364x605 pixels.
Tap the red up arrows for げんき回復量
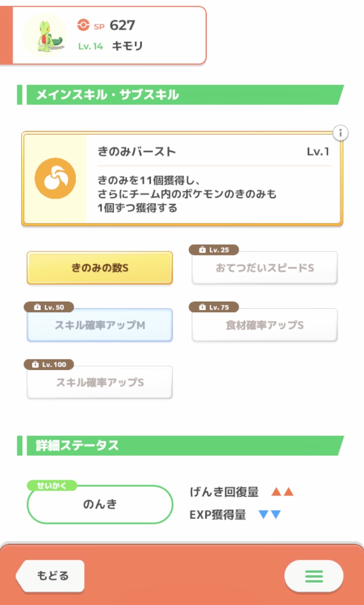point(282,492)
